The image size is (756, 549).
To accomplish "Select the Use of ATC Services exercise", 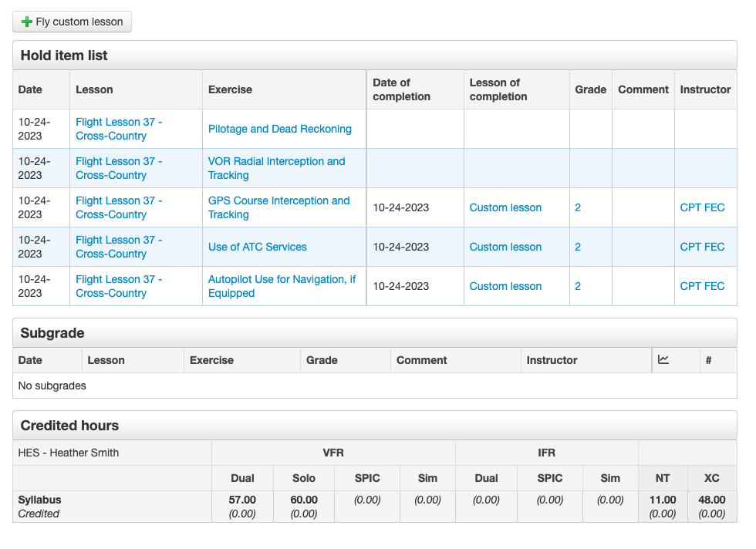I will tap(257, 247).
